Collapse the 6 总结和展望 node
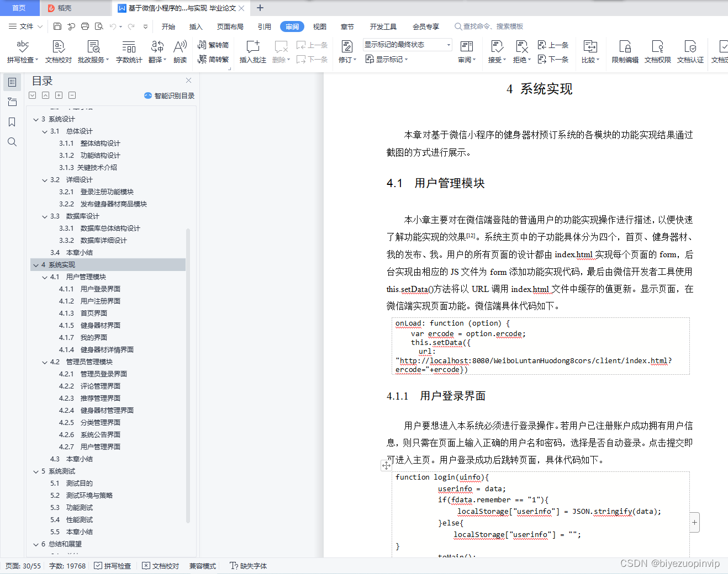This screenshot has width=728, height=574. tap(36, 544)
